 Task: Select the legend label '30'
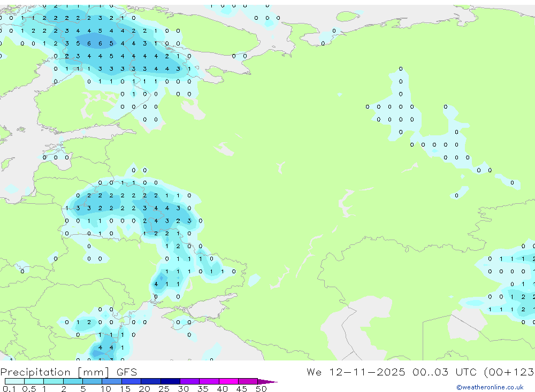pyautogui.click(x=184, y=389)
